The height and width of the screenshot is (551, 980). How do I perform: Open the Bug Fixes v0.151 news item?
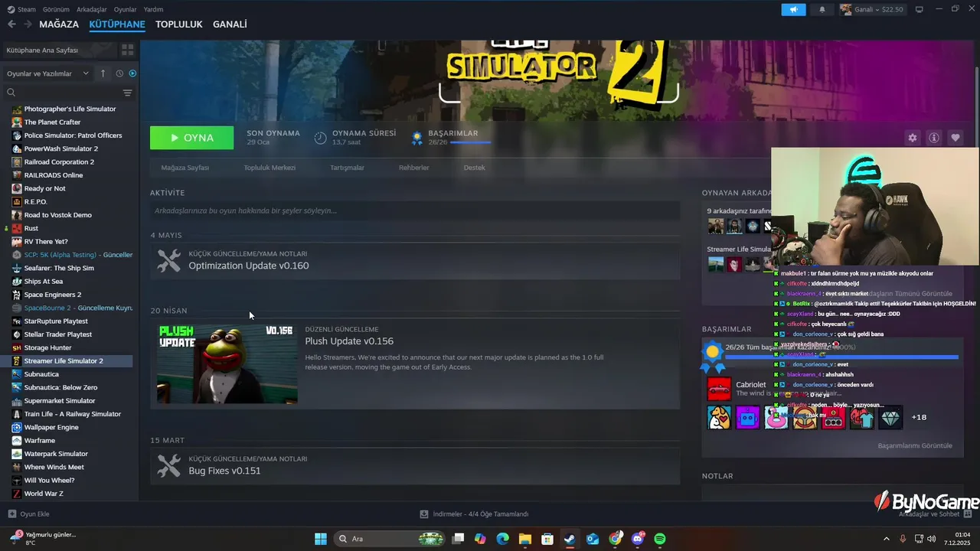coord(415,465)
